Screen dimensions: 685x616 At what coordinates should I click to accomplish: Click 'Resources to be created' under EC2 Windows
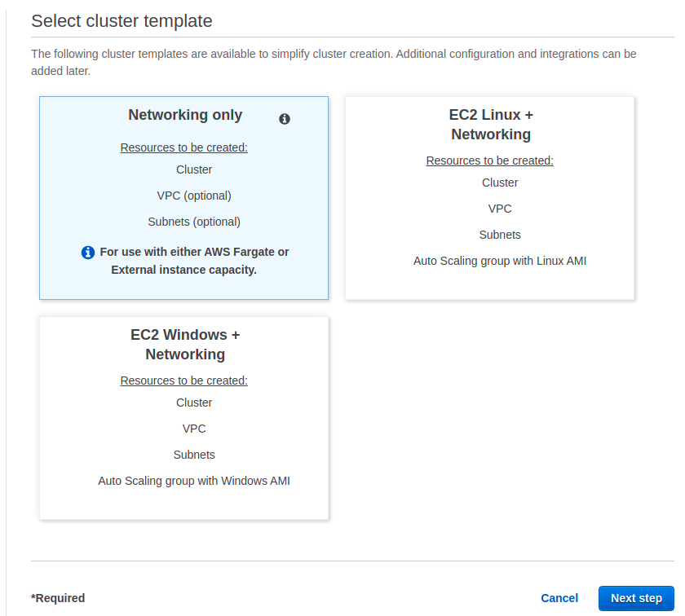coord(183,381)
